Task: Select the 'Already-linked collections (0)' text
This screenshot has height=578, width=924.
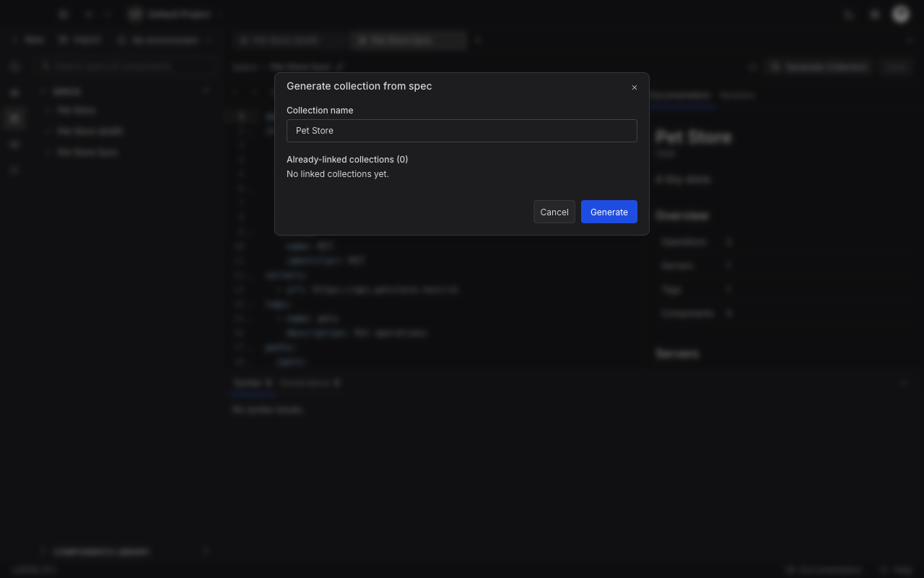Action: pyautogui.click(x=347, y=160)
